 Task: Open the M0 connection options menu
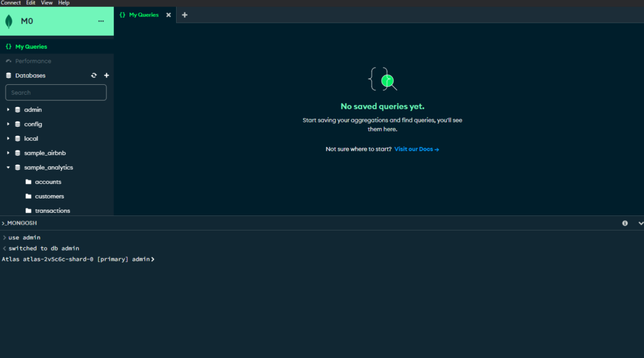click(101, 21)
